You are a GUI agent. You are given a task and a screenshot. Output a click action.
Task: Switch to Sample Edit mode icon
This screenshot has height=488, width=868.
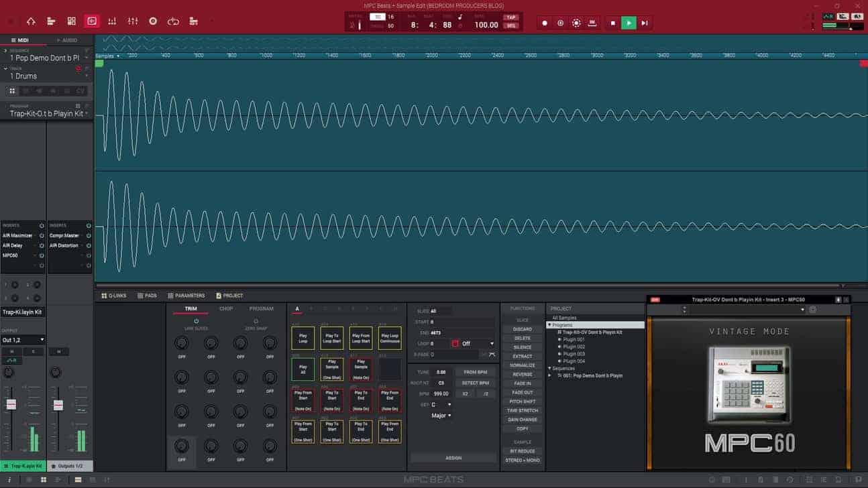(x=92, y=21)
